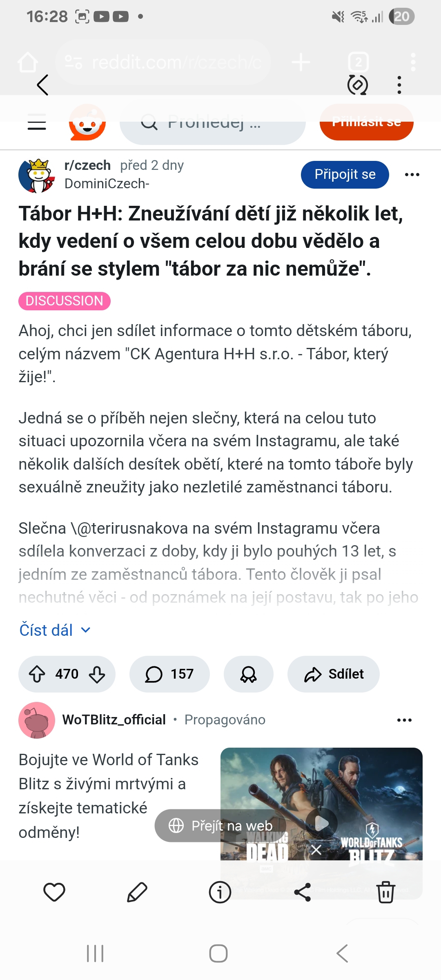
Task: Expand post with Číst dál
Action: [x=55, y=630]
